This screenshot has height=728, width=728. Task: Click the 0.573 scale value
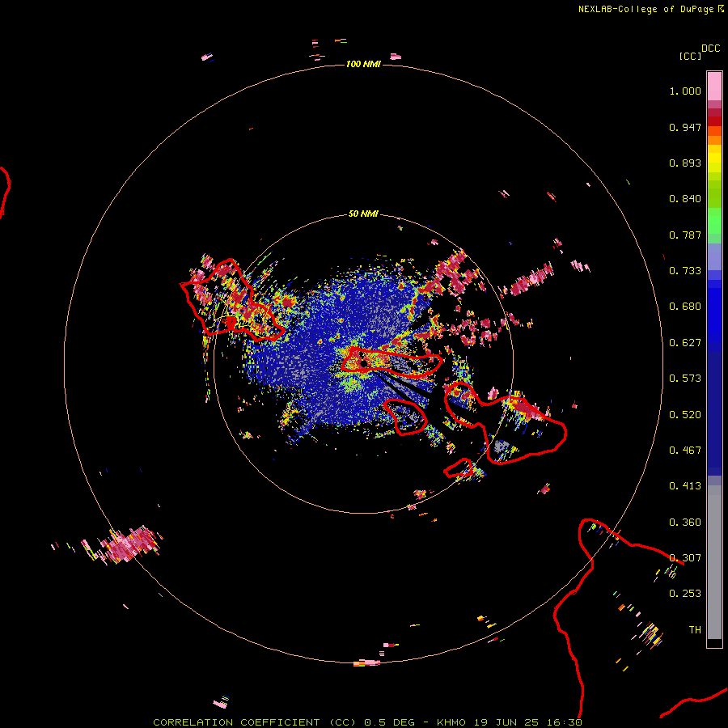[x=685, y=379]
